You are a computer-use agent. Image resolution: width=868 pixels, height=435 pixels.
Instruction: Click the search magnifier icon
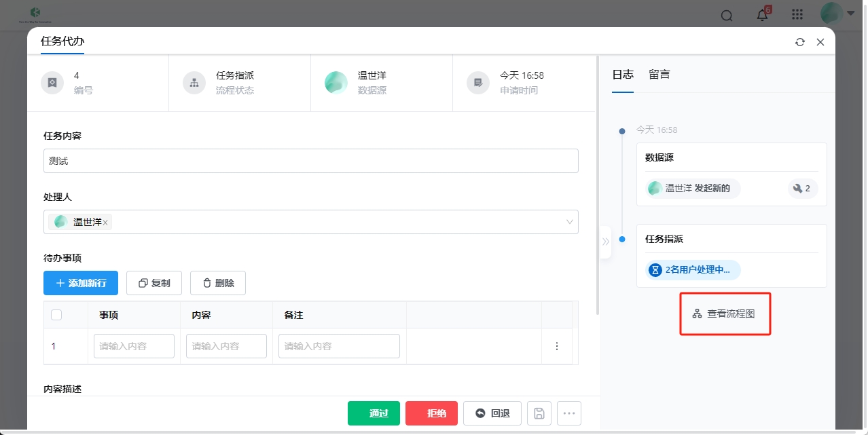point(727,16)
